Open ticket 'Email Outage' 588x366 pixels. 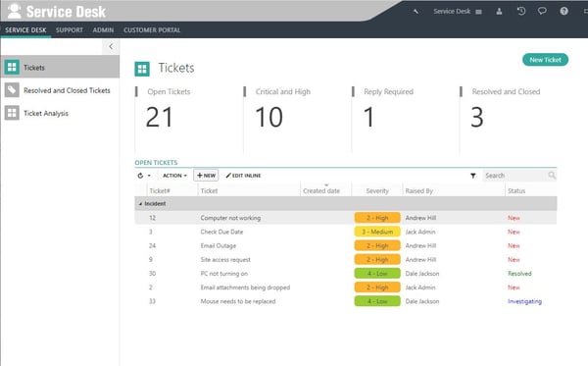pyautogui.click(x=219, y=245)
